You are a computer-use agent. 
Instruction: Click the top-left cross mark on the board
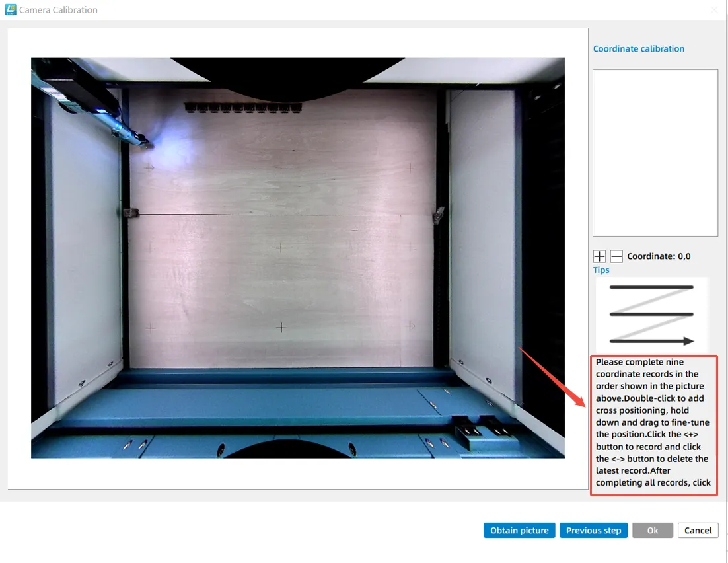(x=149, y=168)
